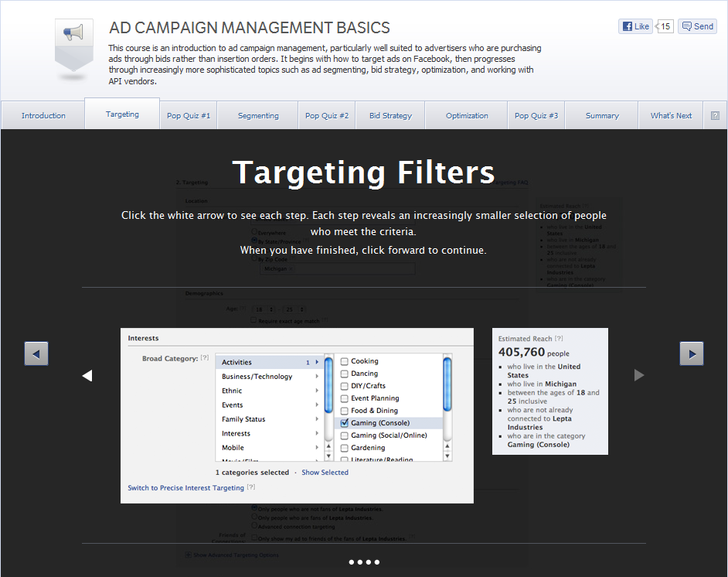Click the Send button
Viewport: 728px width, 577px height.
point(697,26)
